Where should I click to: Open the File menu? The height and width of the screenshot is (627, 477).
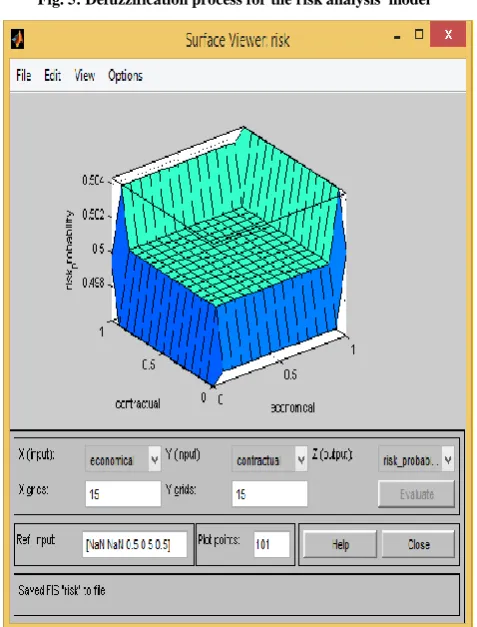pos(24,75)
